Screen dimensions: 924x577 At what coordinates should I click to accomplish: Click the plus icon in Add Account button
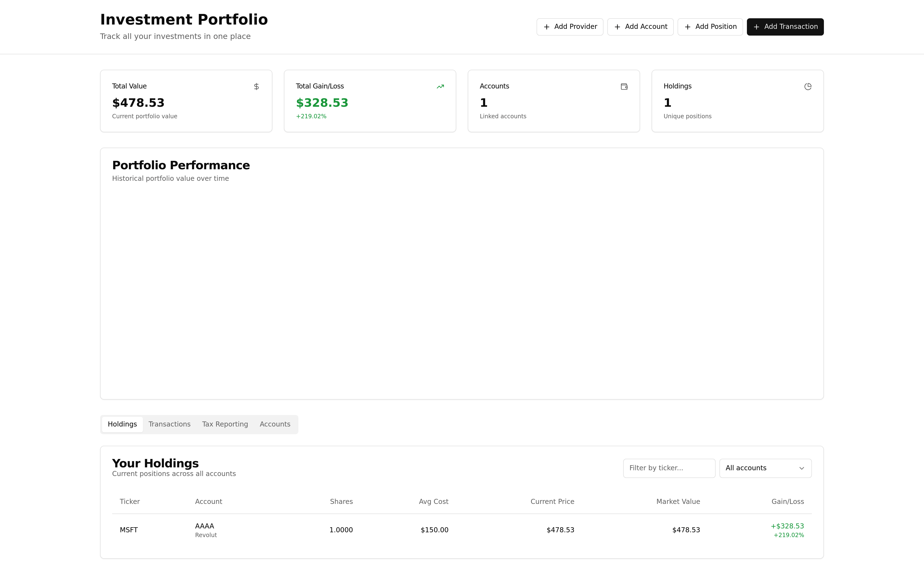617,27
